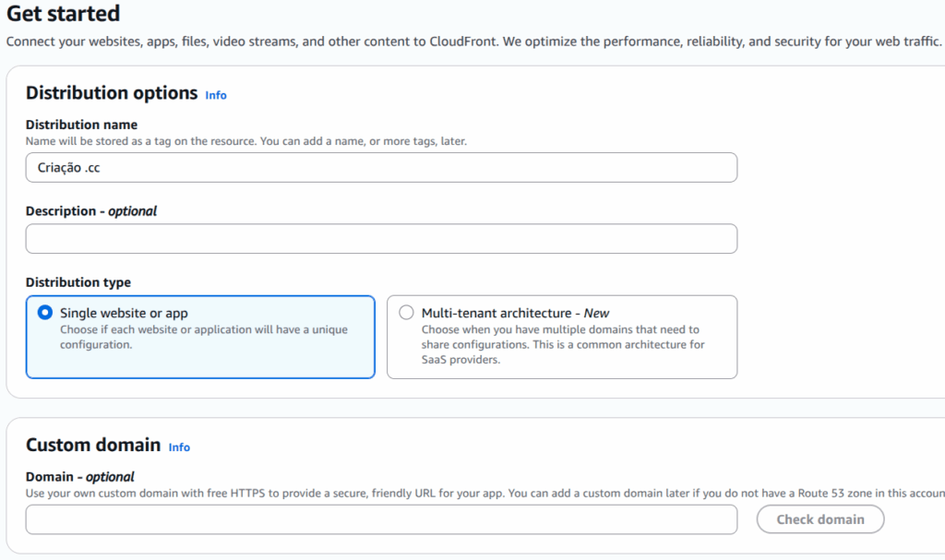Viewport: 945px width, 560px height.
Task: Click the 'Distribution options' section heading
Action: pos(112,93)
